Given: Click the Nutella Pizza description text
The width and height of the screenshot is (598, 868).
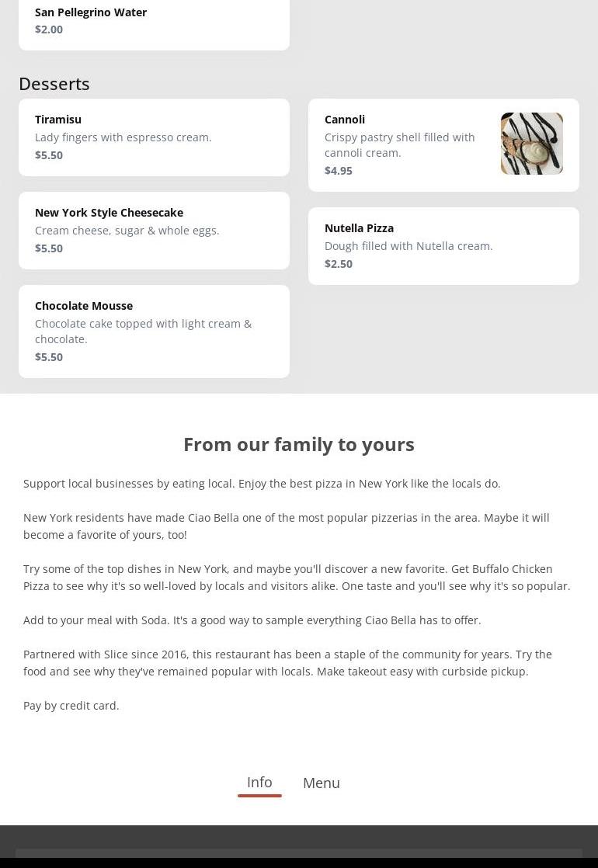Looking at the screenshot, I should (409, 246).
